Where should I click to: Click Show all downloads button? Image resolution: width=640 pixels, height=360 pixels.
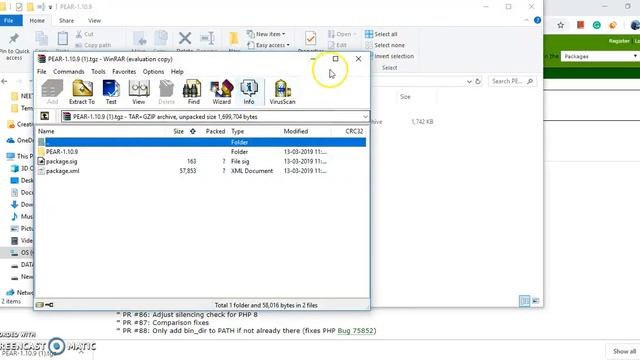click(x=624, y=351)
